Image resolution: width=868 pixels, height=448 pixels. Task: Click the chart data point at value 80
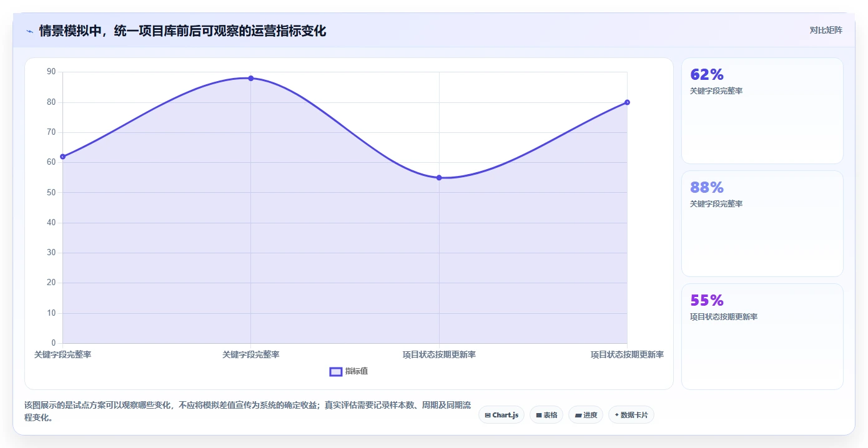pos(627,102)
